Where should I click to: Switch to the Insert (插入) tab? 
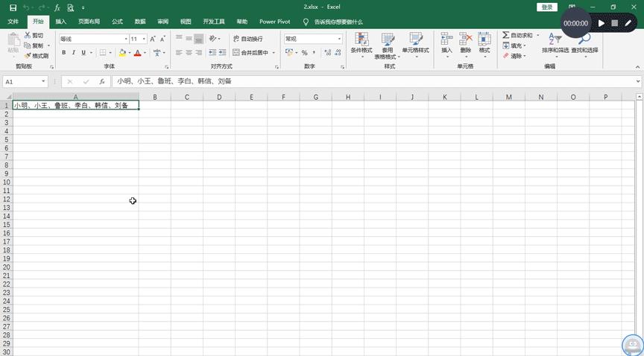[x=61, y=22]
